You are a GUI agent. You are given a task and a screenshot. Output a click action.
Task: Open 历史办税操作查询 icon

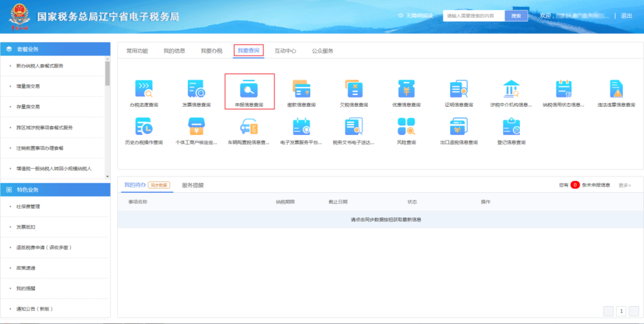click(144, 127)
